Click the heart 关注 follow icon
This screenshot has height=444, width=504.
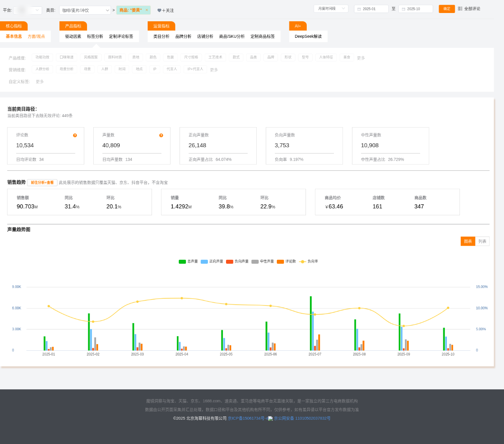[x=159, y=11]
